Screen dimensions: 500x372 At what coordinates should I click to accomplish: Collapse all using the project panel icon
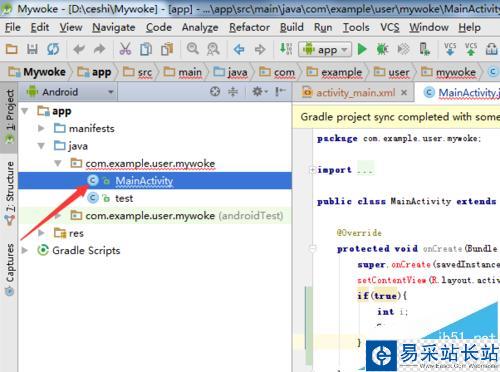pos(233,92)
